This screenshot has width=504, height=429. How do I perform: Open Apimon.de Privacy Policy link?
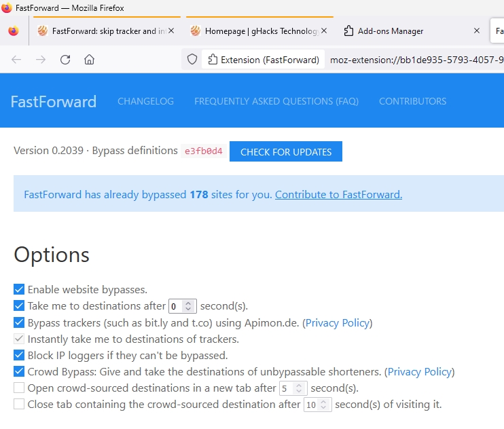point(337,322)
